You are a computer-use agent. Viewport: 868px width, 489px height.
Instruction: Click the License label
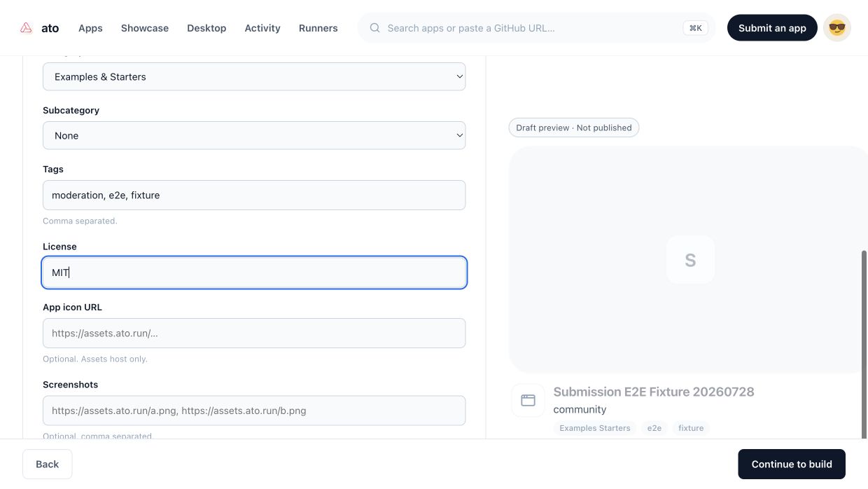pyautogui.click(x=59, y=247)
